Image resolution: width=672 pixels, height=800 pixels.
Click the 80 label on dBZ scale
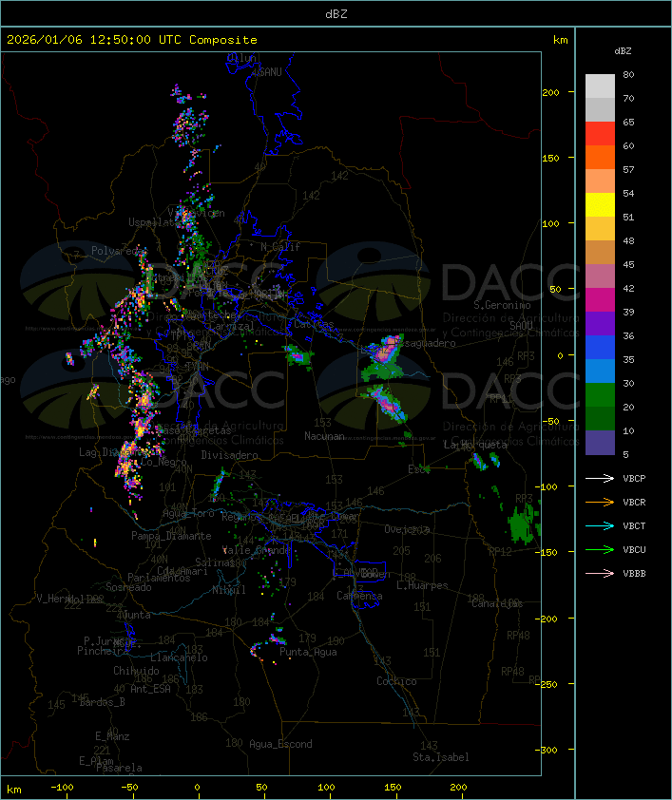coord(628,74)
